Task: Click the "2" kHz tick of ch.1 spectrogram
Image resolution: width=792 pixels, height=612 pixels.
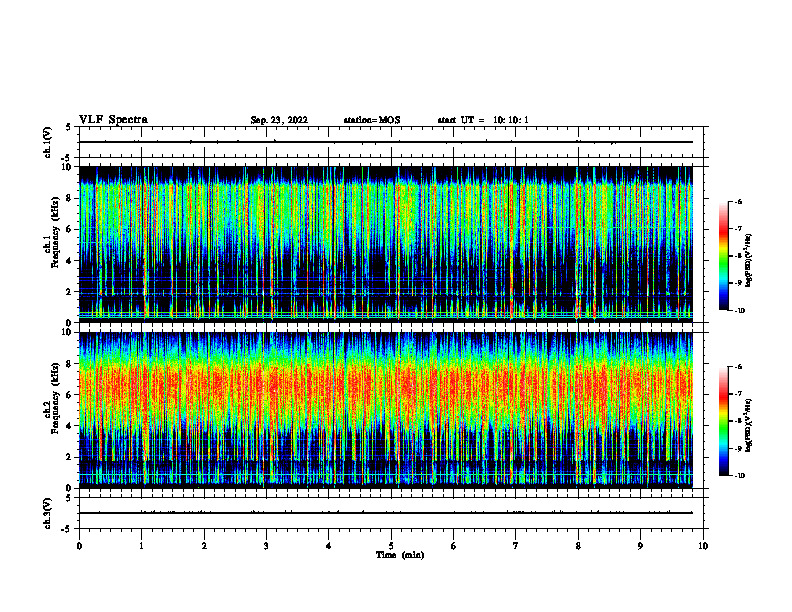Action: 70,291
